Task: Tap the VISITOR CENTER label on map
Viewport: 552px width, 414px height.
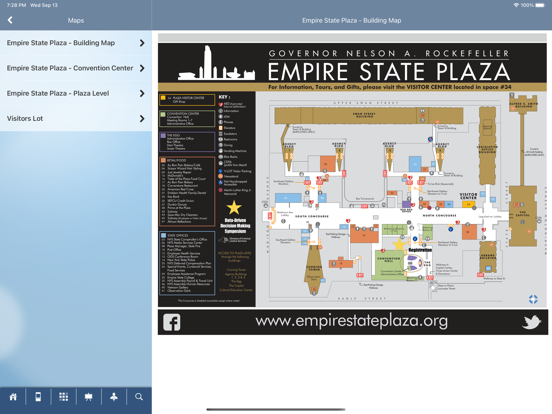Action: (468, 196)
